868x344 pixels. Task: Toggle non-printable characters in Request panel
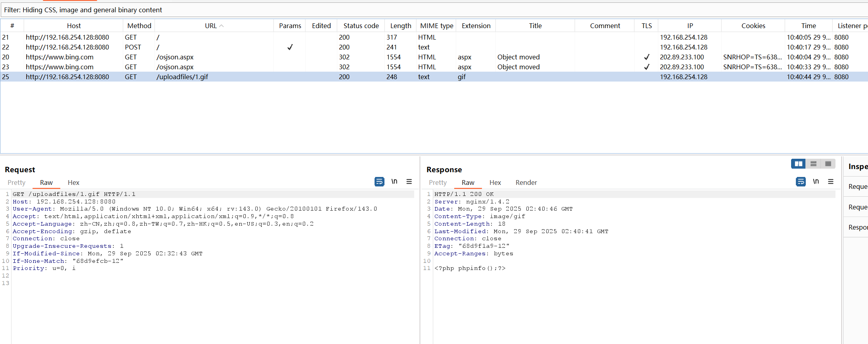394,181
